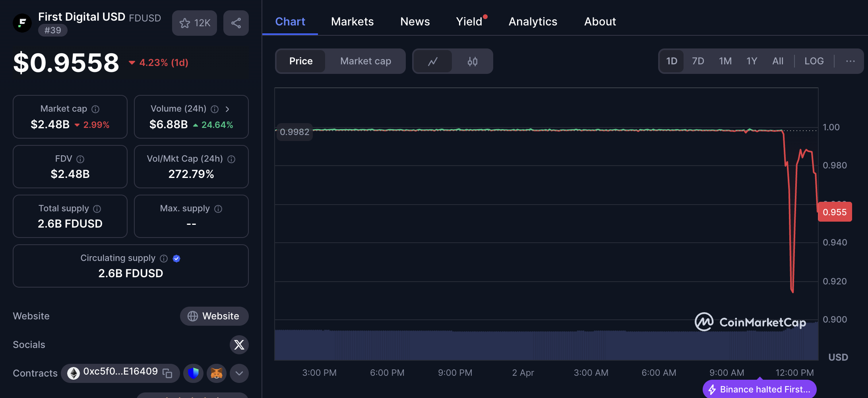
Task: Click the MetaMask fox icon
Action: click(x=216, y=373)
